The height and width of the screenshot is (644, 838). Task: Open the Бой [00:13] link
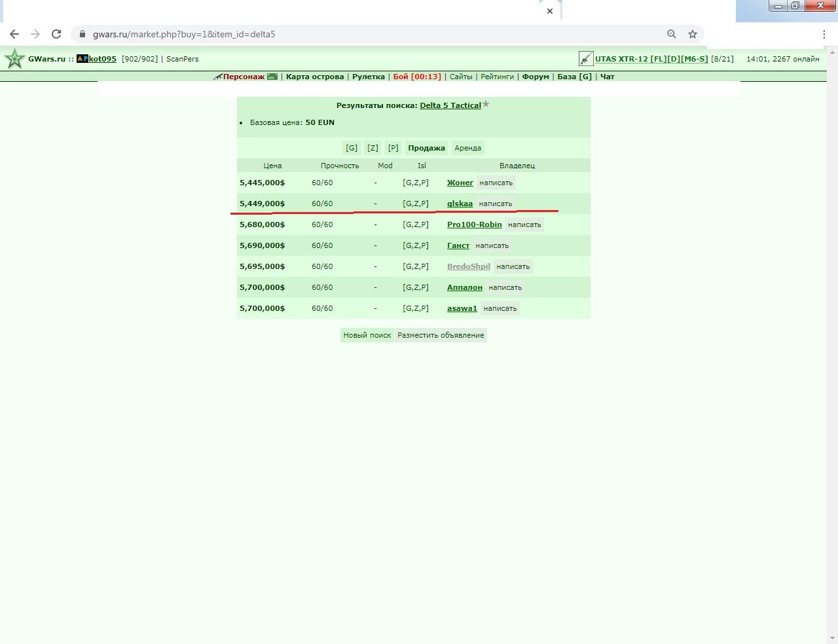click(417, 77)
